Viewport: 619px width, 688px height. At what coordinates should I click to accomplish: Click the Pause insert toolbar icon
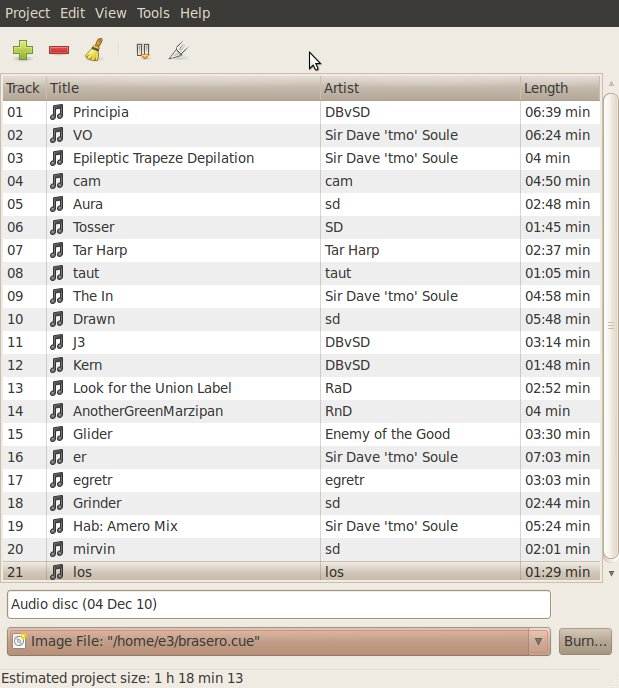144,50
